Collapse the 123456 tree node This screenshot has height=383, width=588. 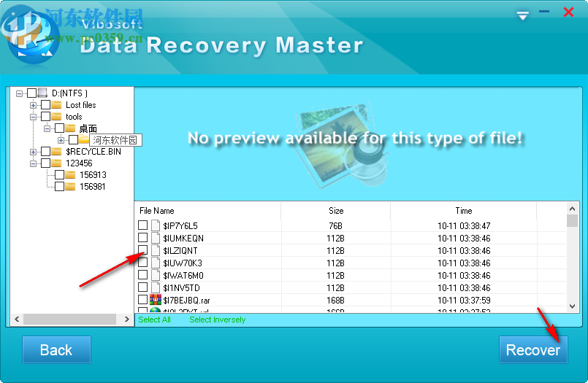point(34,163)
